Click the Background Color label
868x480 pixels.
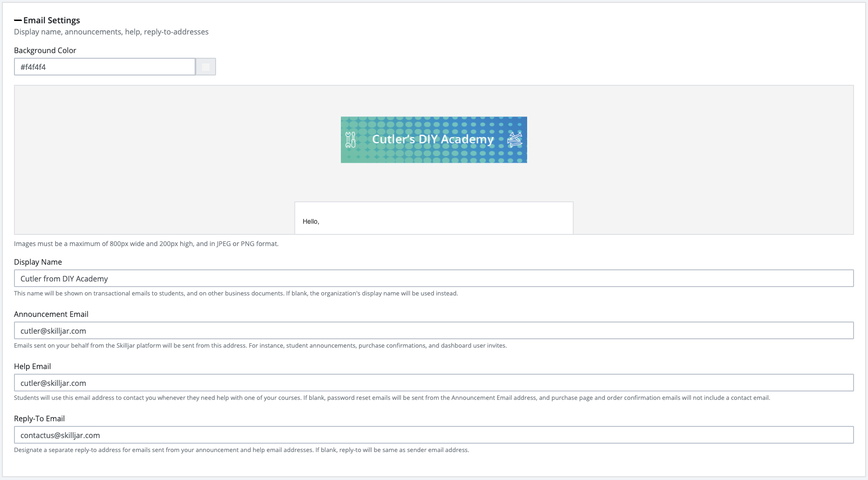click(x=45, y=50)
